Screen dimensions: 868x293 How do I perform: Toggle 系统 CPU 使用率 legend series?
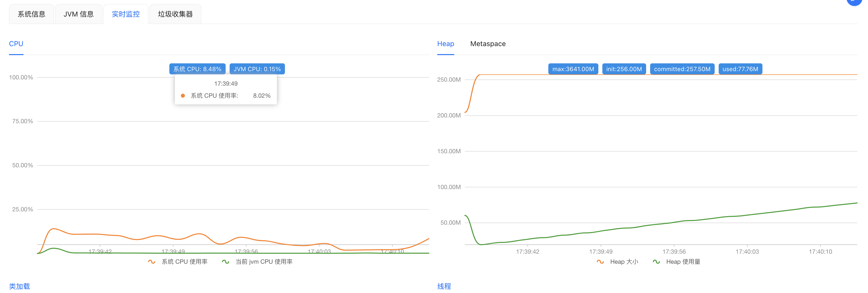pyautogui.click(x=184, y=262)
